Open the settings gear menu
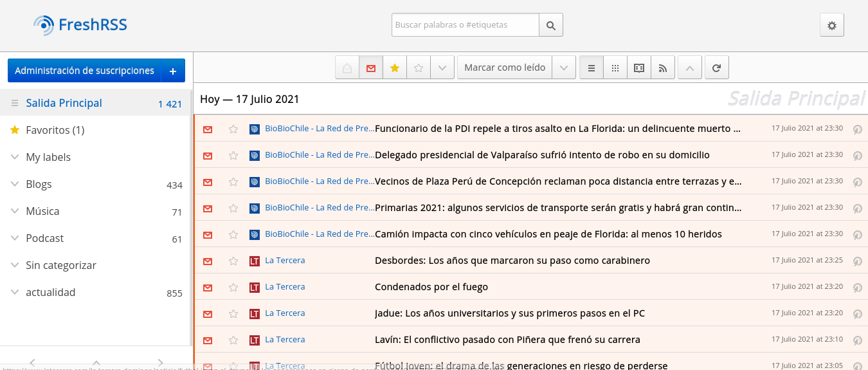The height and width of the screenshot is (370, 868). [x=831, y=26]
